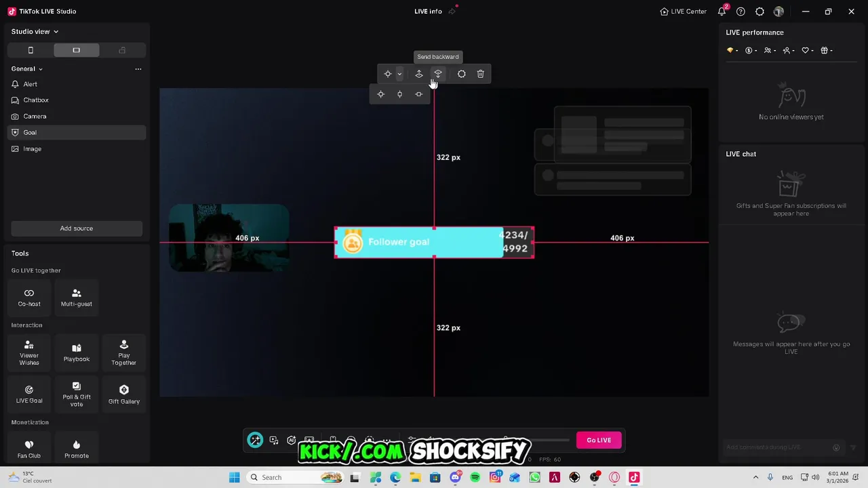This screenshot has height=488, width=868.
Task: Click the video music icon in bottom bar
Action: tap(274, 440)
